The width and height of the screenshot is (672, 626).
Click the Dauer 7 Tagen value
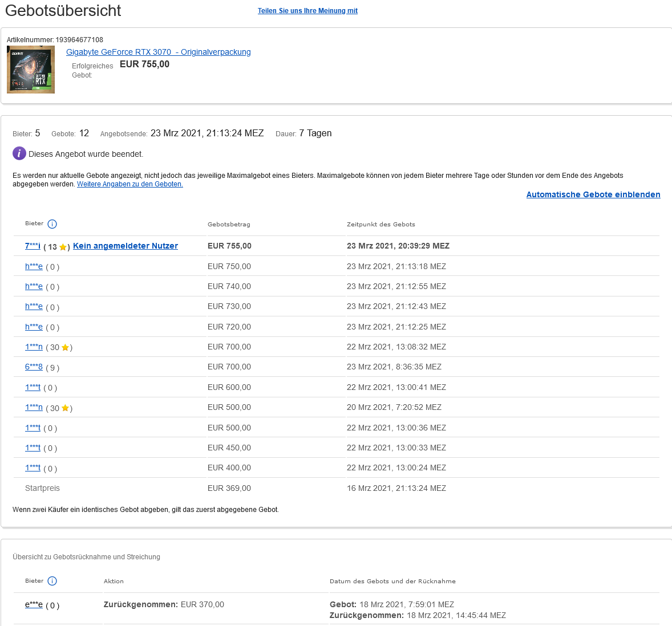coord(315,133)
